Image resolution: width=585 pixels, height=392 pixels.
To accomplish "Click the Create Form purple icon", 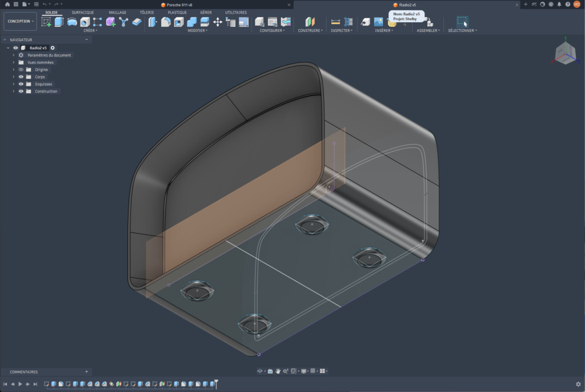I will click(111, 22).
